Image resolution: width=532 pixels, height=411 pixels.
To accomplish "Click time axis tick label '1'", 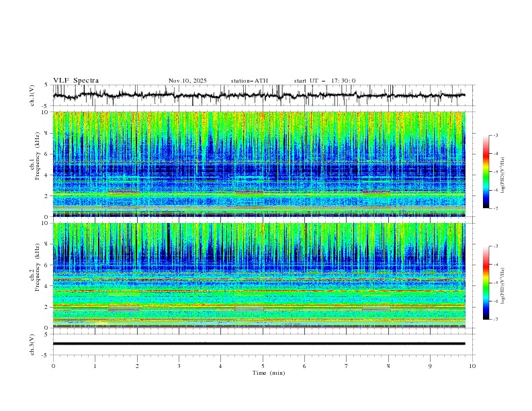I will (95, 366).
